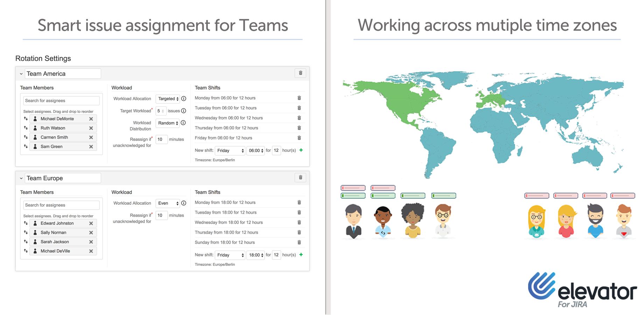The width and height of the screenshot is (644, 315).
Task: Delete Tuesday 06:00 shift
Action: (x=299, y=108)
